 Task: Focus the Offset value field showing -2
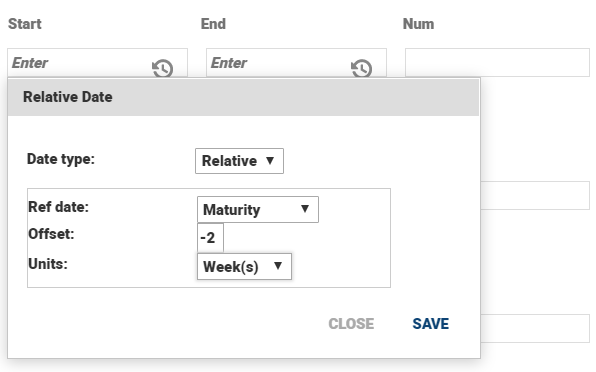point(210,238)
